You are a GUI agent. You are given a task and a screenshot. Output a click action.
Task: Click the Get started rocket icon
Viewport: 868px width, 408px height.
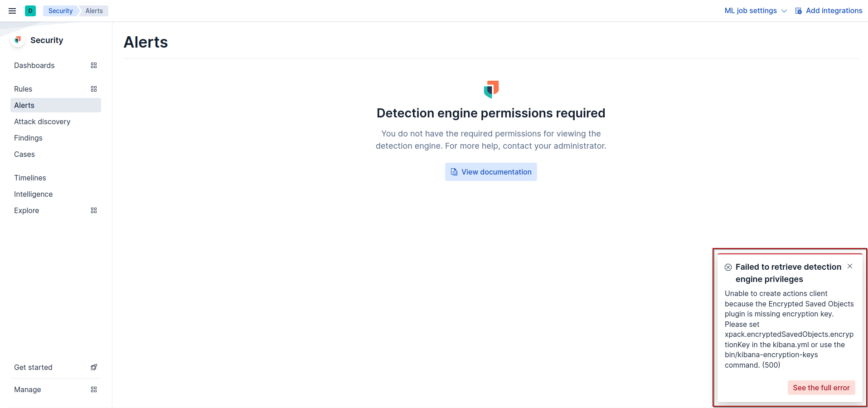[x=94, y=367]
